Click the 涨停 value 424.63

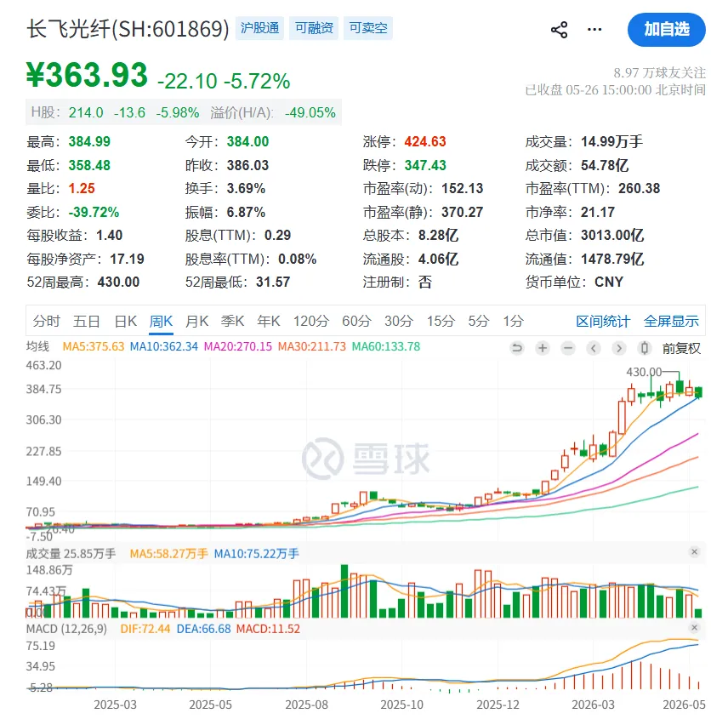(x=425, y=141)
